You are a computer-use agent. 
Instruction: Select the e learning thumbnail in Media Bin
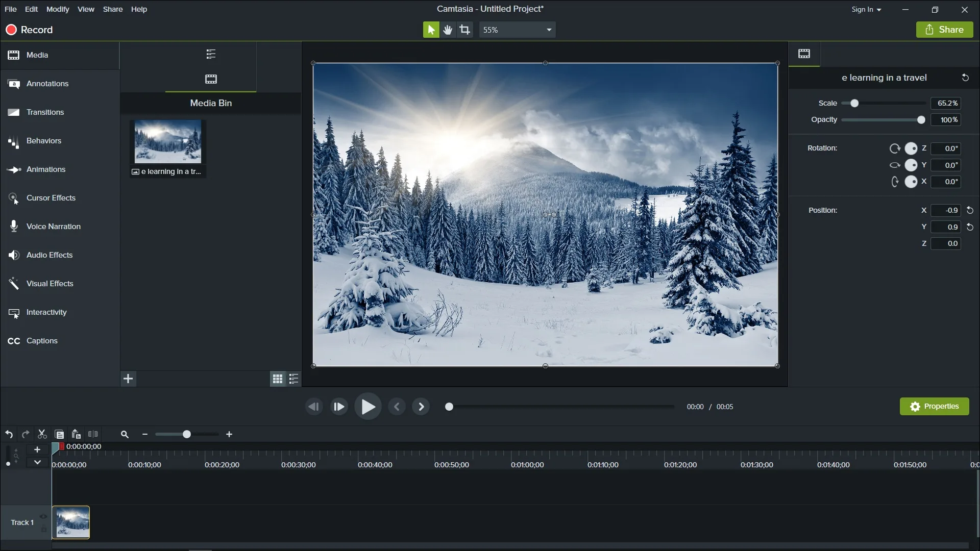pyautogui.click(x=168, y=142)
